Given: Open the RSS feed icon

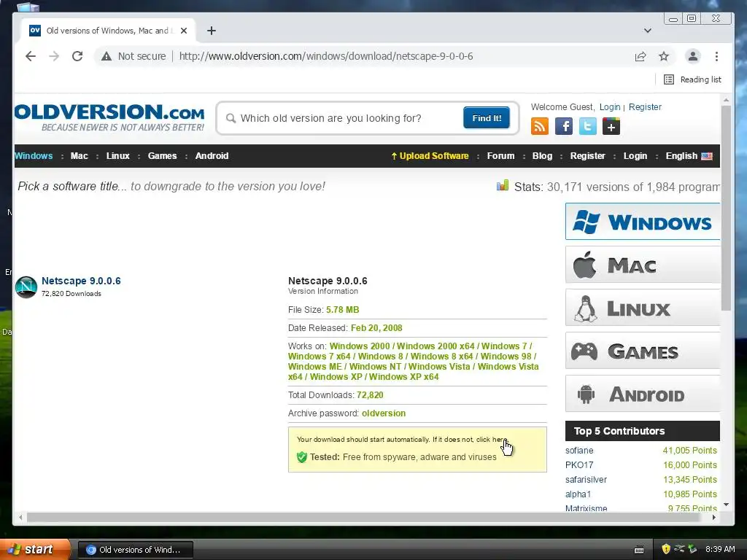Looking at the screenshot, I should point(540,126).
